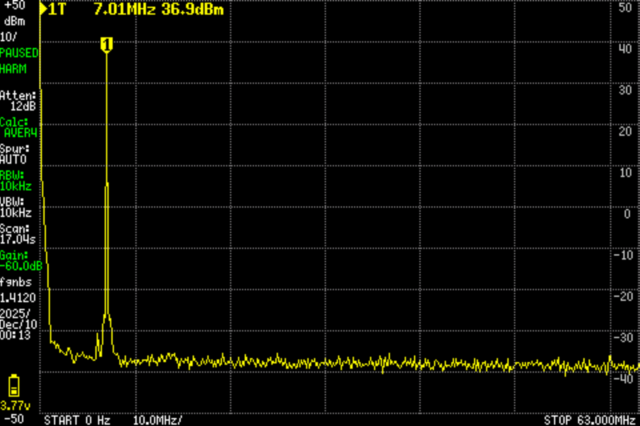Click the 2025/Dec/10 date display
The height and width of the screenshot is (426, 640).
16,324
